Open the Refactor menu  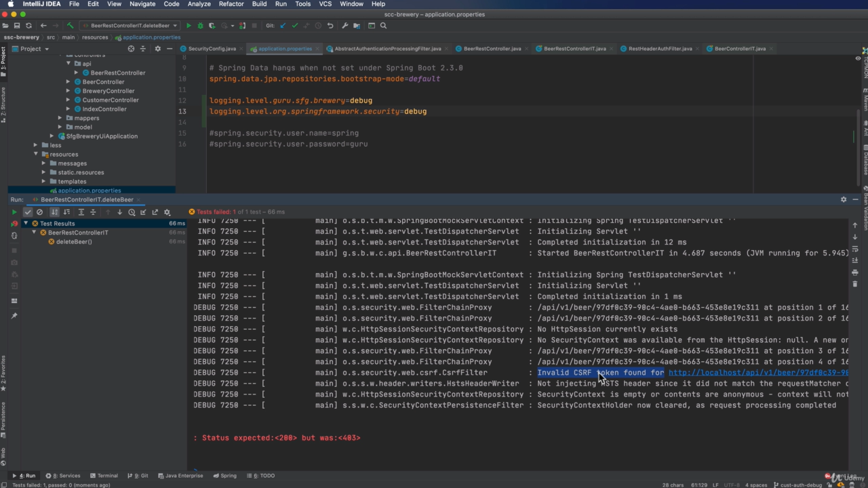(231, 4)
